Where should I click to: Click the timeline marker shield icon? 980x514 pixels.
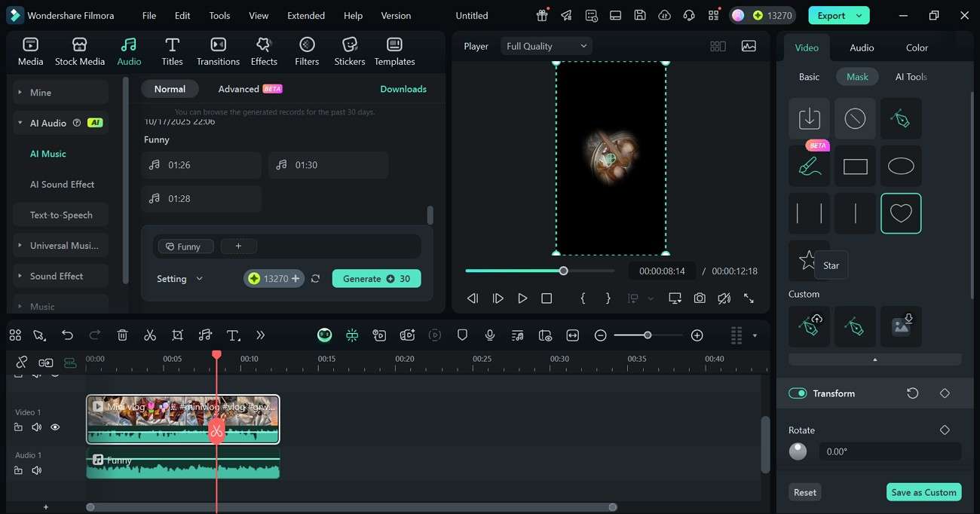(462, 335)
